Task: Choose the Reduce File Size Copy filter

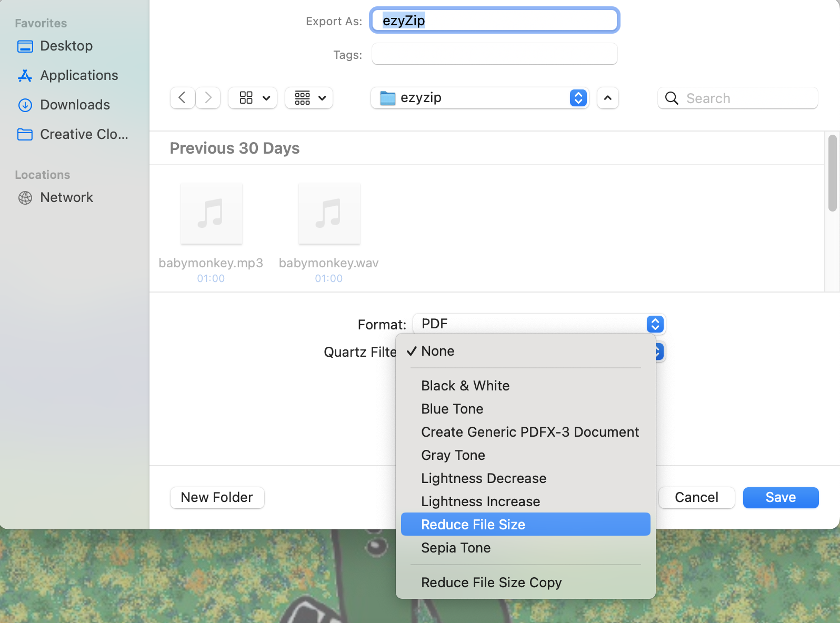Action: [525, 582]
